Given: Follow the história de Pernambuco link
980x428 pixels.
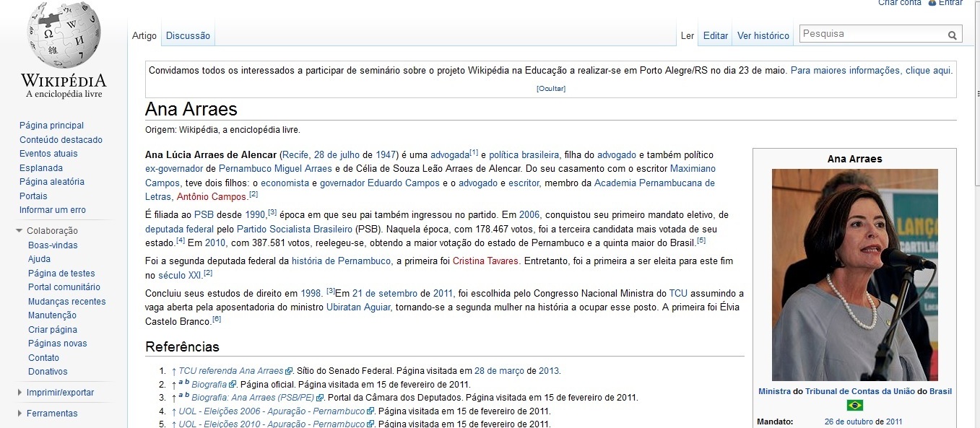Looking at the screenshot, I should point(342,261).
